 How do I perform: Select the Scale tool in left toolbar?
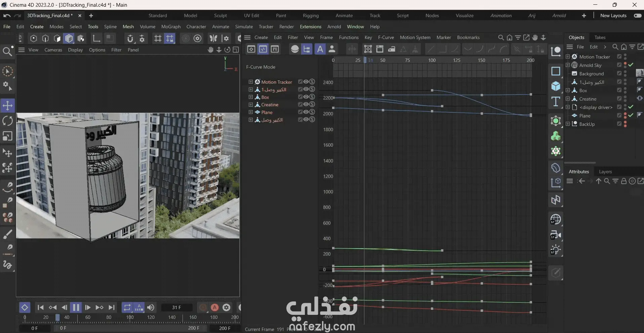[7, 136]
